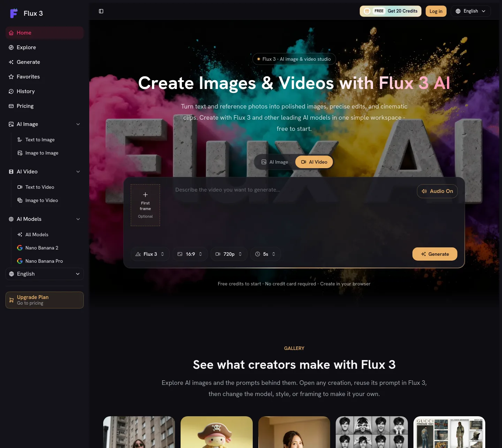The image size is (502, 448).
Task: Open the 720p resolution dropdown
Action: [x=229, y=254]
